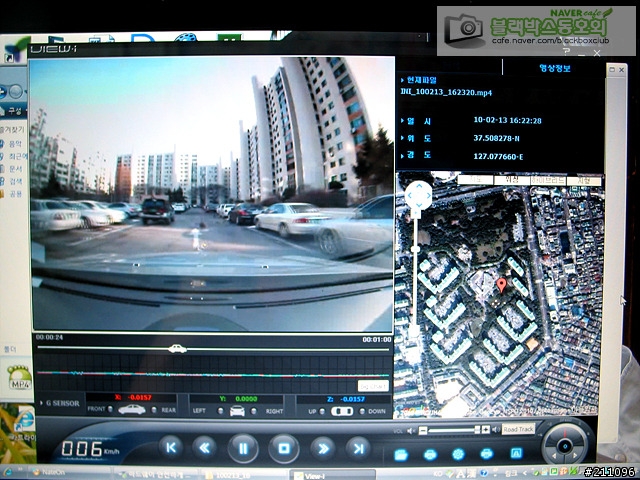
Task: Click the side-view car icon under X value
Action: coord(131,409)
